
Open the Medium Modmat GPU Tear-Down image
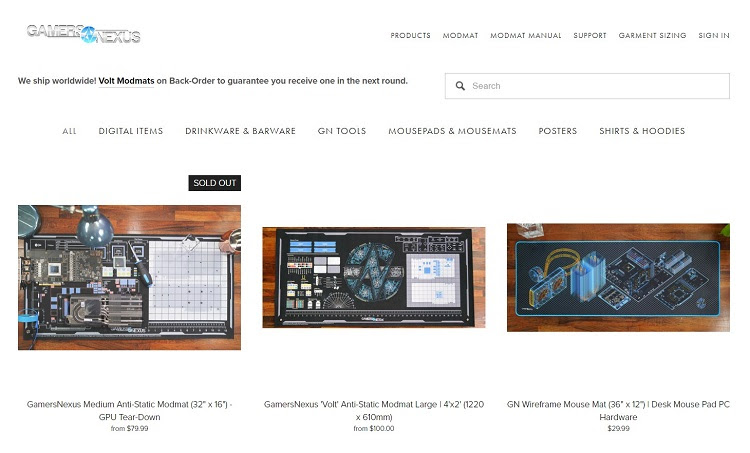tap(130, 277)
